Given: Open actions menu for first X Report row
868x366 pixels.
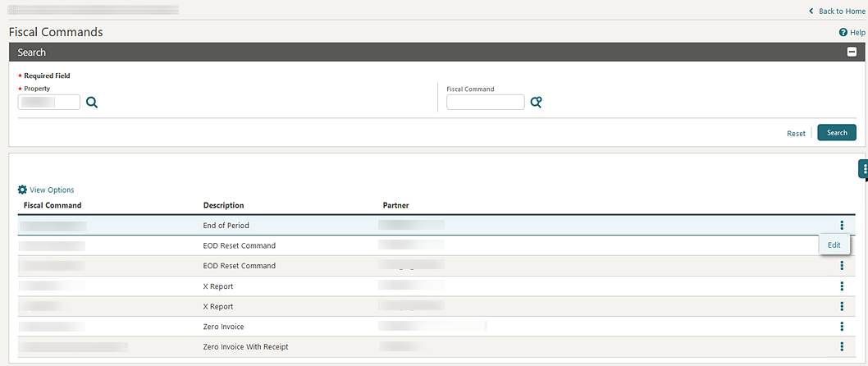Looking at the screenshot, I should 842,286.
